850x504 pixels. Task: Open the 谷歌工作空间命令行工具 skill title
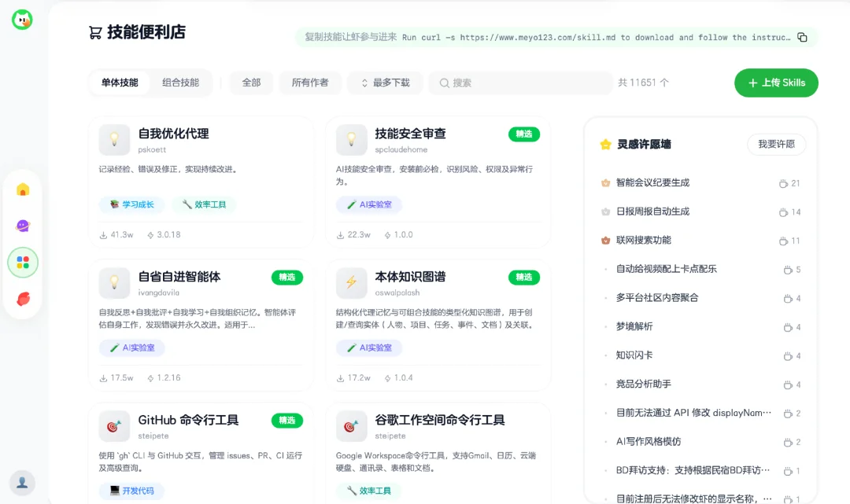(440, 420)
